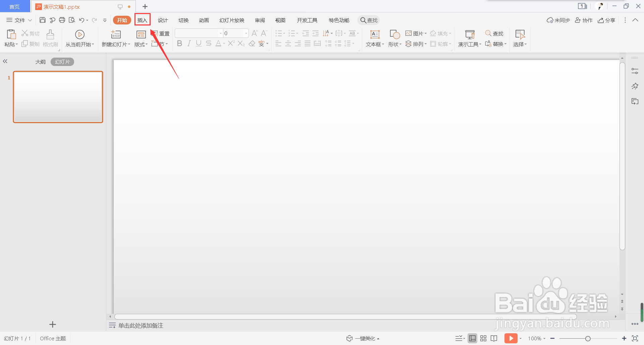Open the Animation tab
This screenshot has height=345, width=644.
coord(204,20)
